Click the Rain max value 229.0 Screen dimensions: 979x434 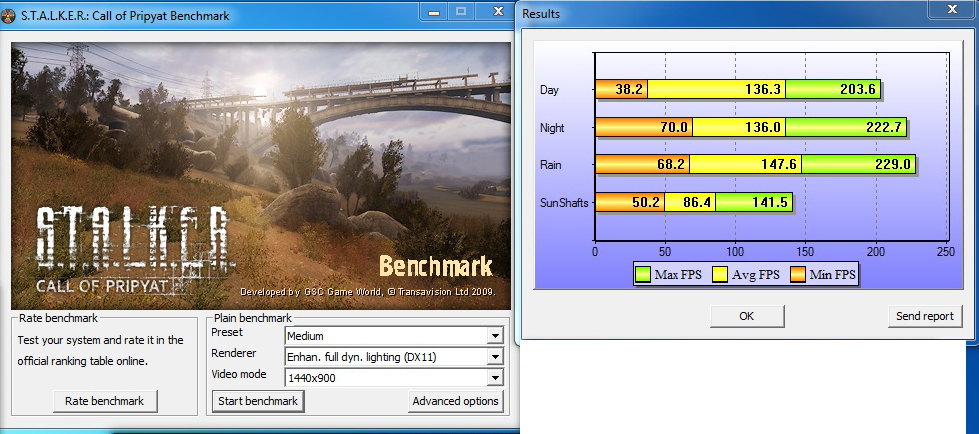click(x=892, y=165)
